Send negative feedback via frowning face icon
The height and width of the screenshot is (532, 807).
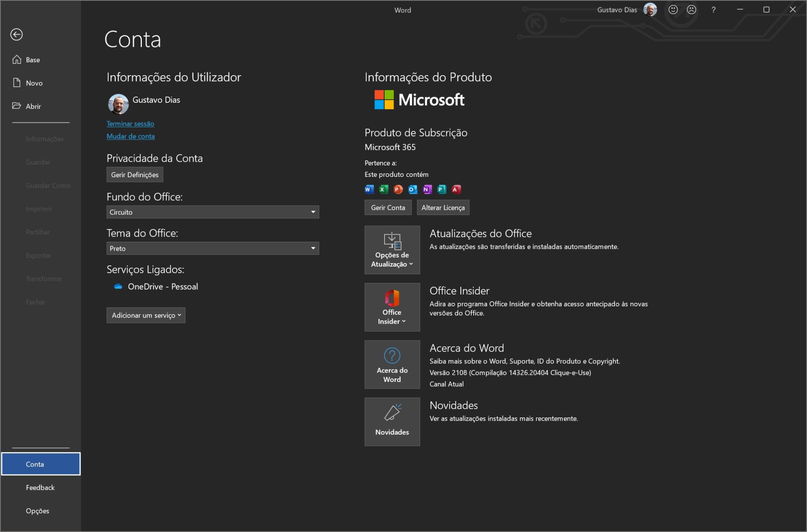(x=692, y=10)
